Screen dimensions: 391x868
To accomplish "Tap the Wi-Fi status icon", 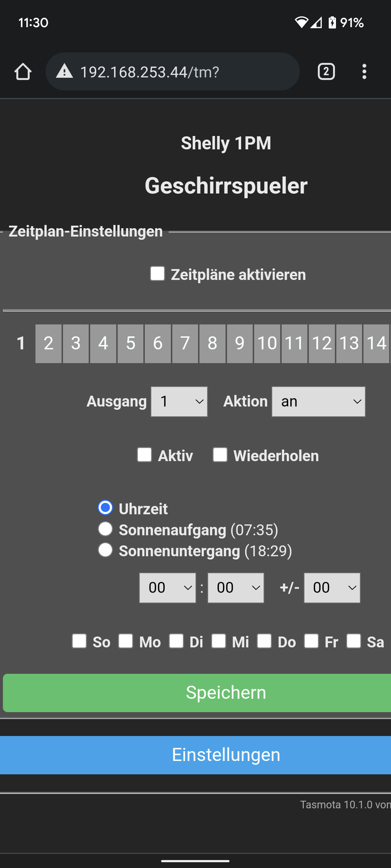I will coord(301,22).
